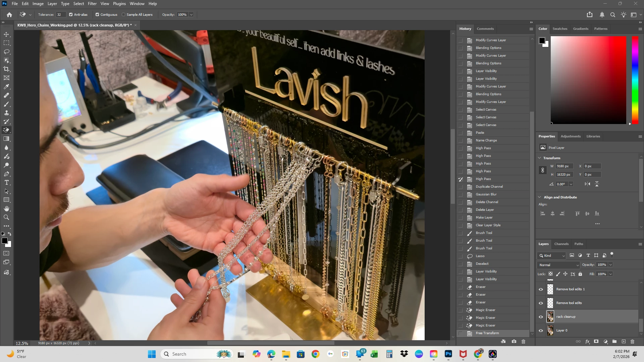The image size is (644, 362).
Task: Switch to the Channels tab
Action: coord(561,244)
